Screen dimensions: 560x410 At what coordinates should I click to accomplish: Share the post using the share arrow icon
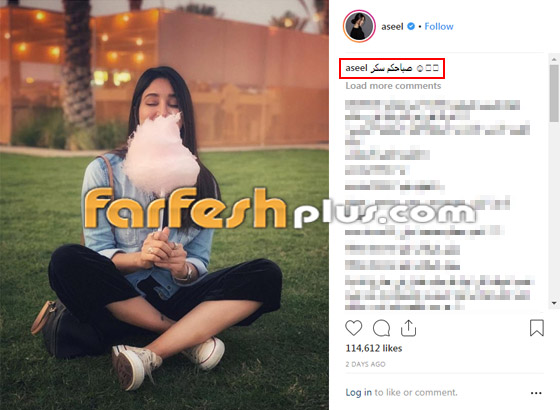[x=408, y=328]
